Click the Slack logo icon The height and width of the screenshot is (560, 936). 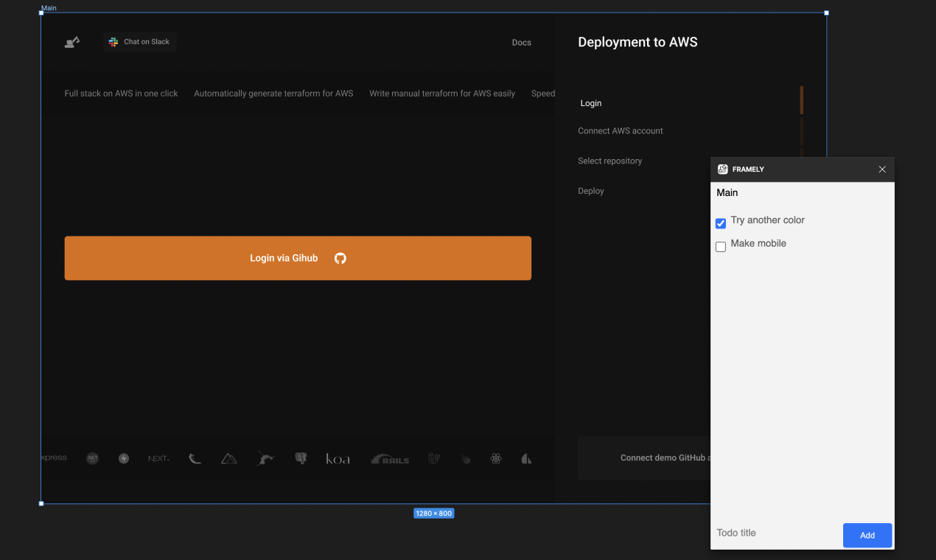pyautogui.click(x=113, y=42)
